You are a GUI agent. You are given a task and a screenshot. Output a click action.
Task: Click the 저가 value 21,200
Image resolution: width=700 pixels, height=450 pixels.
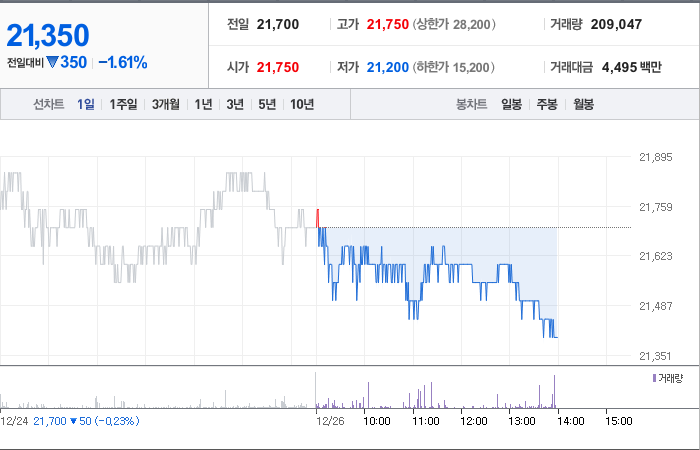tap(388, 67)
